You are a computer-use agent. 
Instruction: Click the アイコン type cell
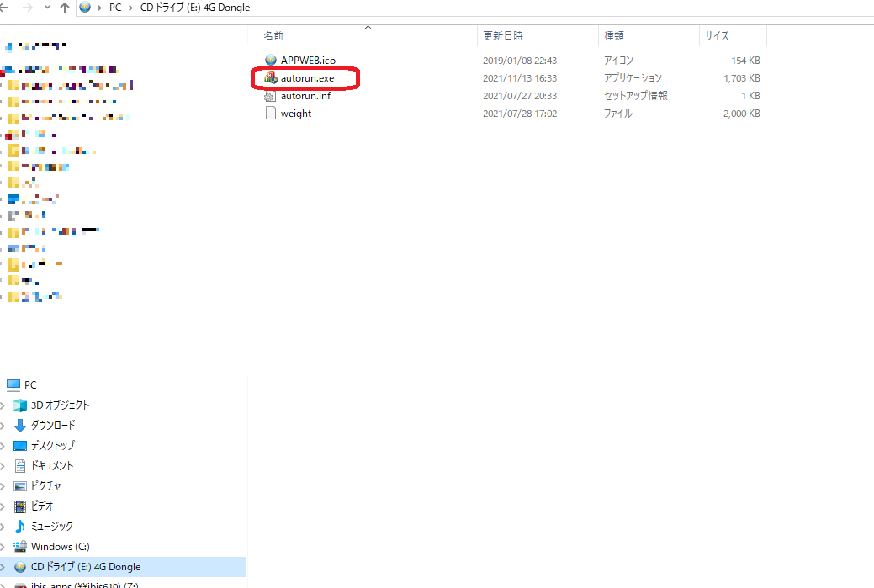618,61
